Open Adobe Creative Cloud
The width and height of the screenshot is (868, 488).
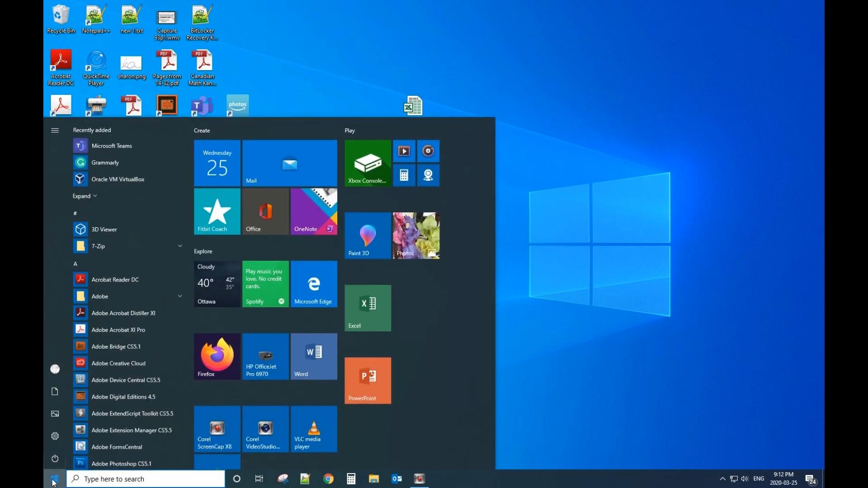click(128, 363)
